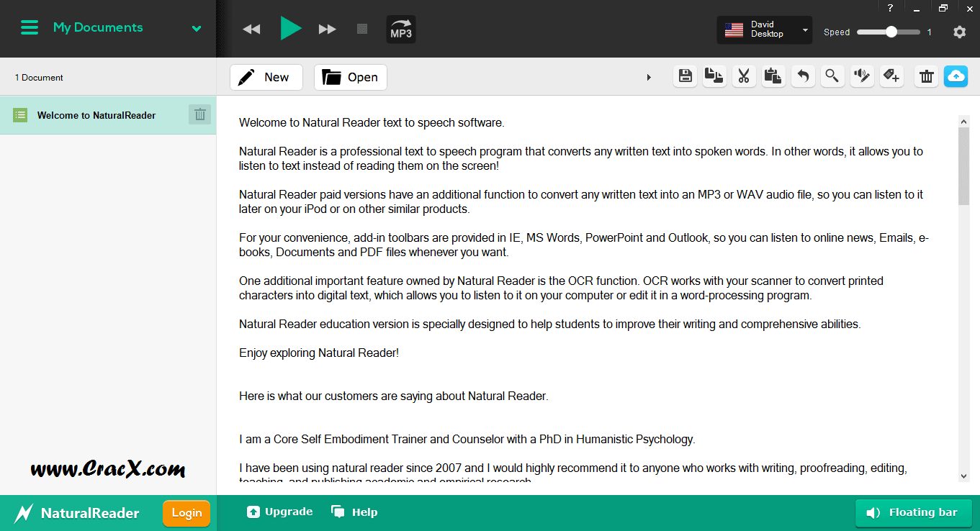This screenshot has height=531, width=980.
Task: Click the Login button
Action: [186, 513]
